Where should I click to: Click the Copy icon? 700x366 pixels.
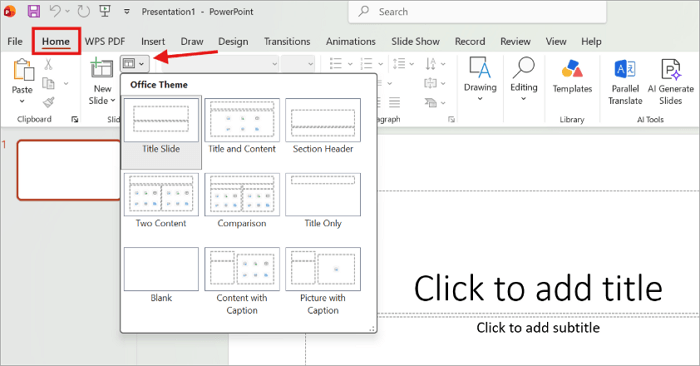click(48, 83)
